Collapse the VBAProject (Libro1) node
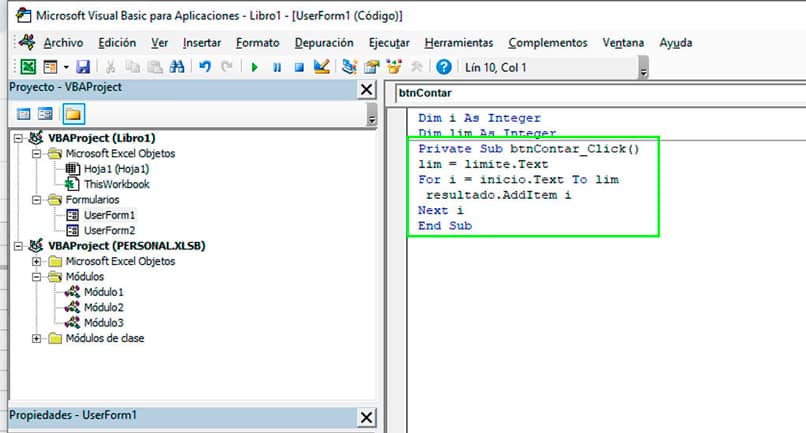This screenshot has height=433, width=806. pyautogui.click(x=19, y=138)
